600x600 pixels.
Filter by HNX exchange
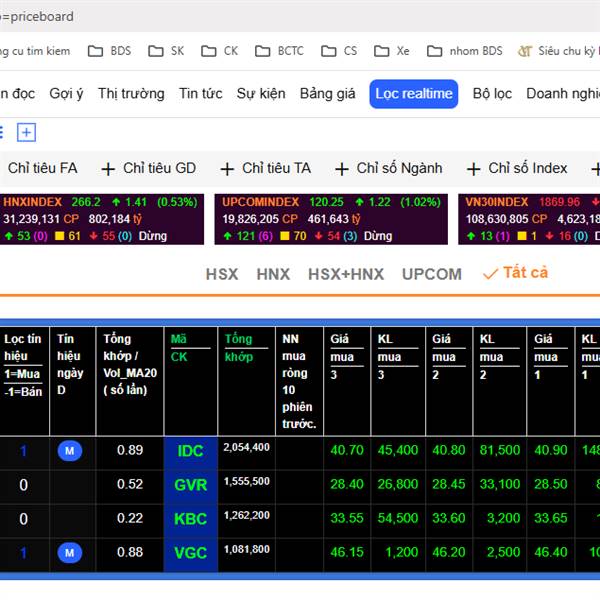pos(273,274)
